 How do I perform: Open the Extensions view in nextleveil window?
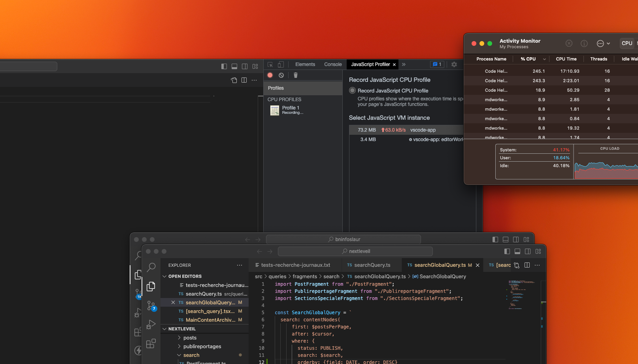click(x=151, y=343)
